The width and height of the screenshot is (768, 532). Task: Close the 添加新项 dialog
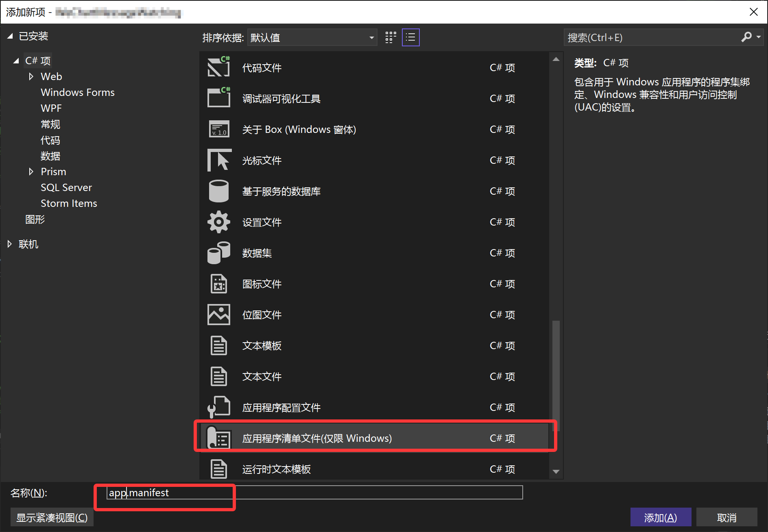click(754, 12)
